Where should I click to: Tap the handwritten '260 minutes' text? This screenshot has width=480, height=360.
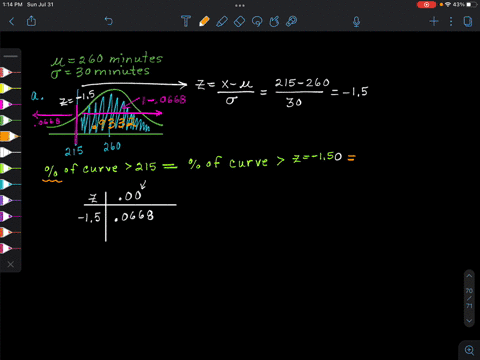(121, 59)
